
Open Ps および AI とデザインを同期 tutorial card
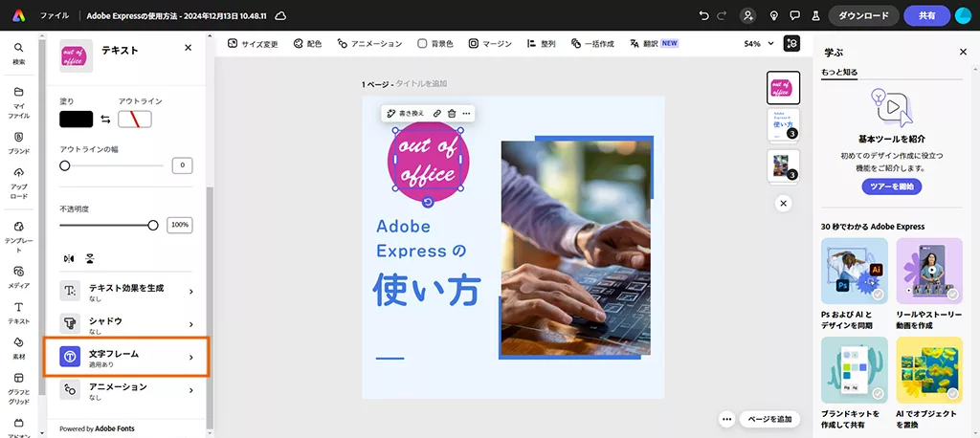click(855, 284)
